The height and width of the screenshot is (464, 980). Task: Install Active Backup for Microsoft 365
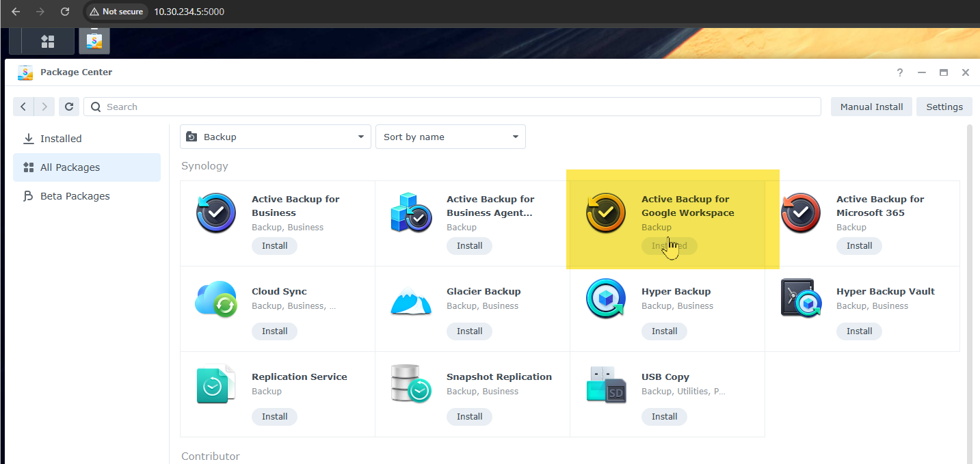[x=860, y=246]
